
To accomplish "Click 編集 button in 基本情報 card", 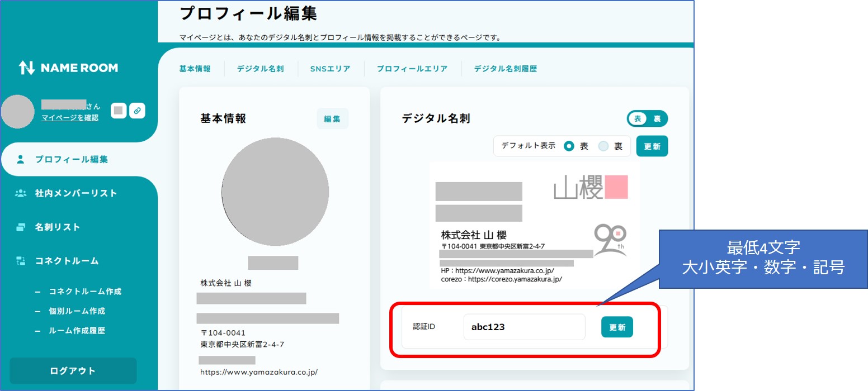I will pyautogui.click(x=332, y=118).
